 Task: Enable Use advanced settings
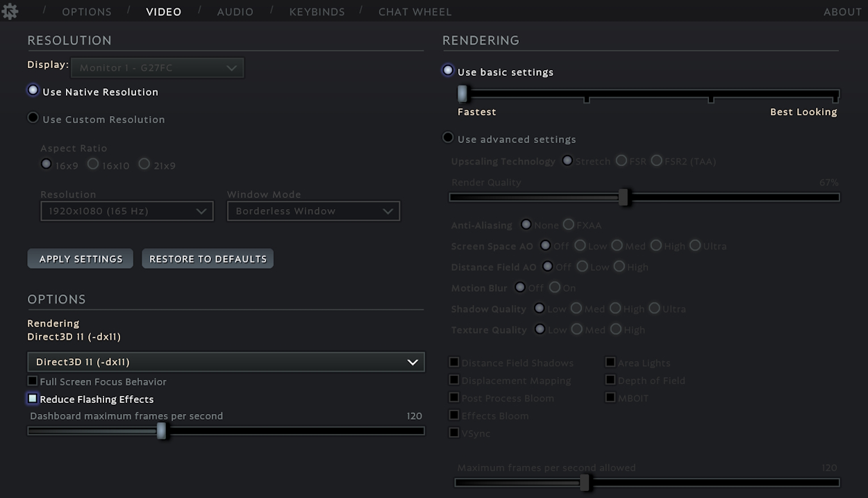click(448, 137)
